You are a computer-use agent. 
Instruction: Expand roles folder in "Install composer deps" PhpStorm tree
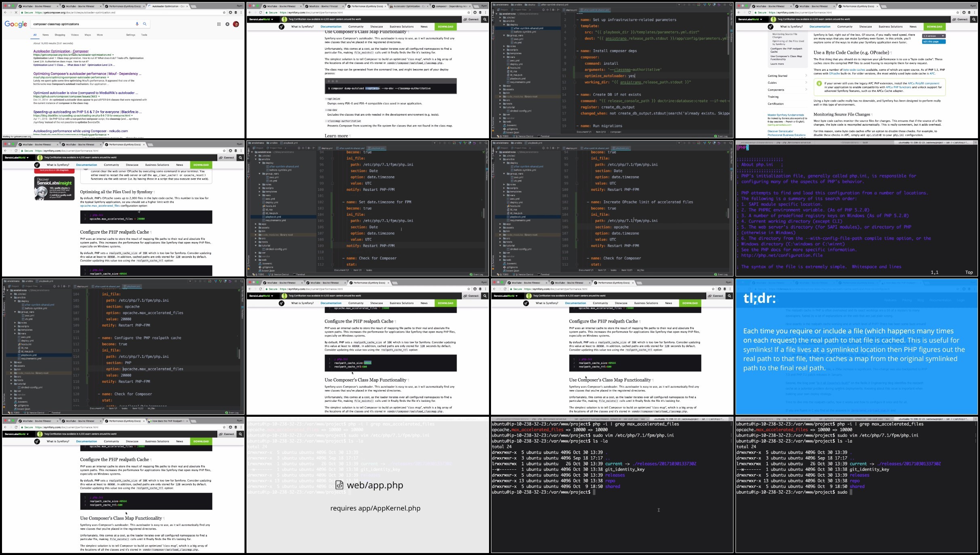[504, 46]
